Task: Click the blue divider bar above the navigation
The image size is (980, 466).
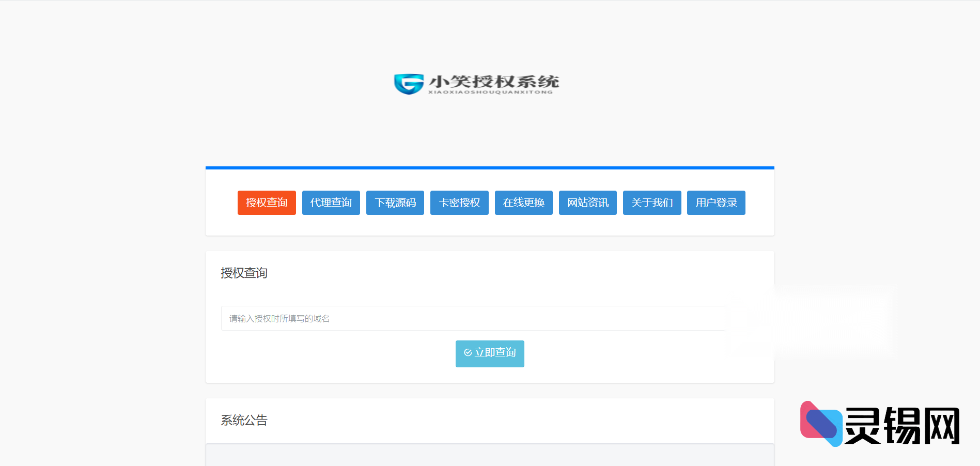Action: 490,167
